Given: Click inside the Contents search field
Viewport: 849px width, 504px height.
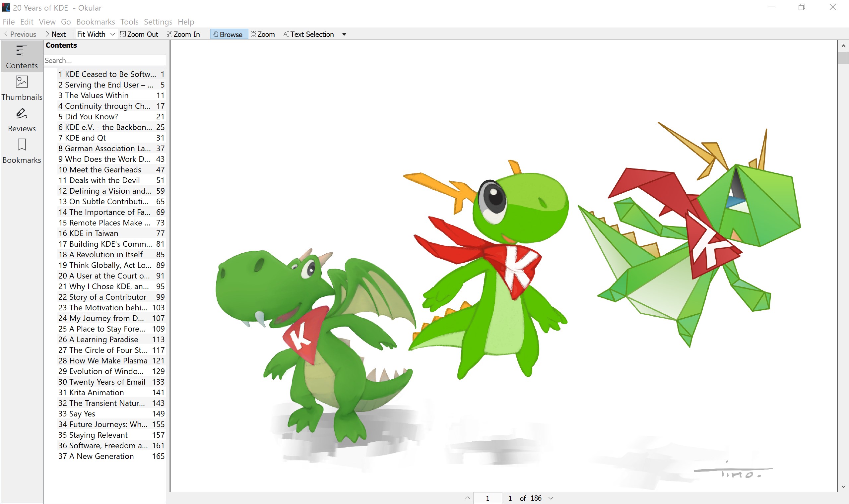Looking at the screenshot, I should coord(104,60).
